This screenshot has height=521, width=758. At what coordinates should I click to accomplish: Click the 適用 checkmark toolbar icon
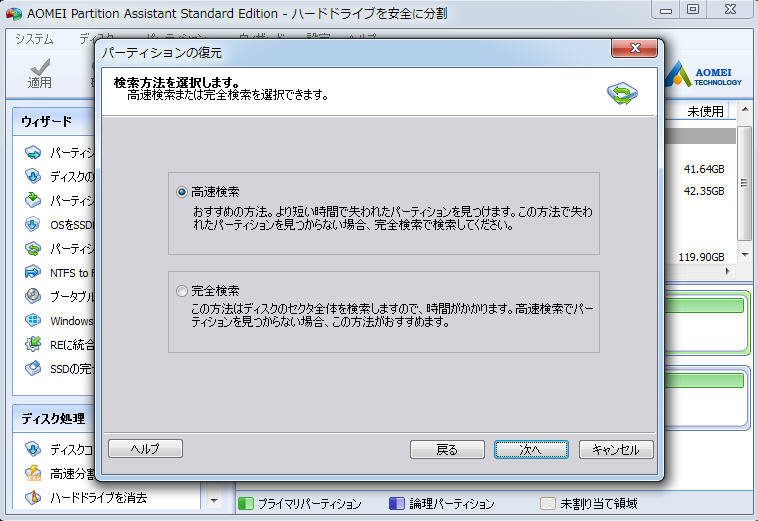[x=40, y=67]
